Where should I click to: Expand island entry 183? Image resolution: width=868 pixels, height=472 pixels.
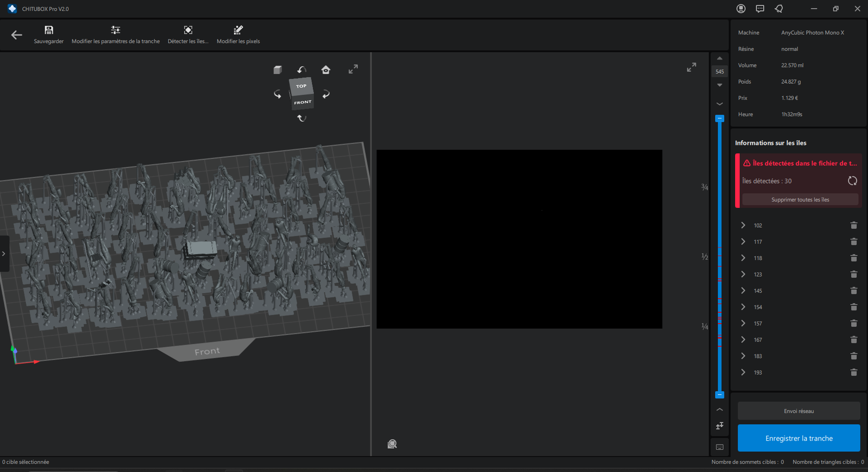[x=743, y=356]
